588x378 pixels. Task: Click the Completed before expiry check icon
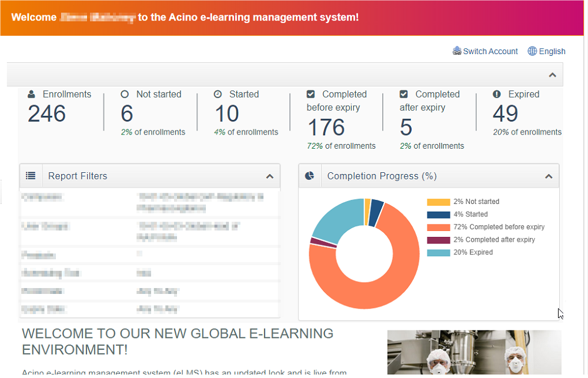coord(311,94)
